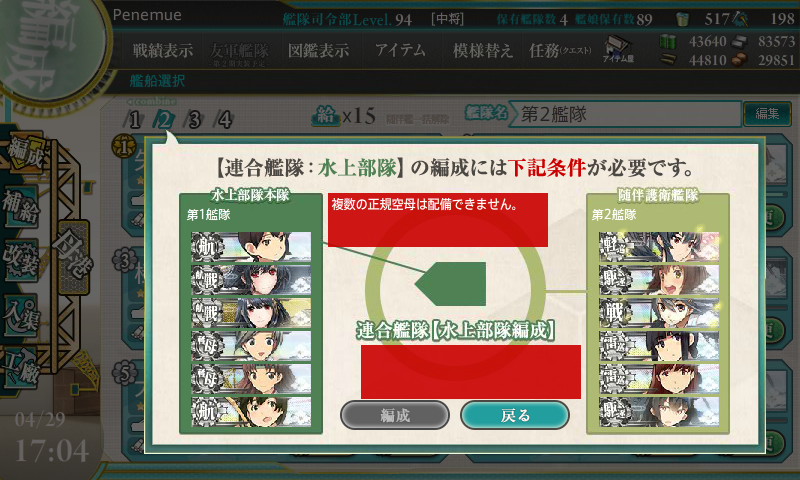The image size is (800, 480).
Task: Select the 軽 light cruiser in 第2艦隊
Action: click(659, 247)
